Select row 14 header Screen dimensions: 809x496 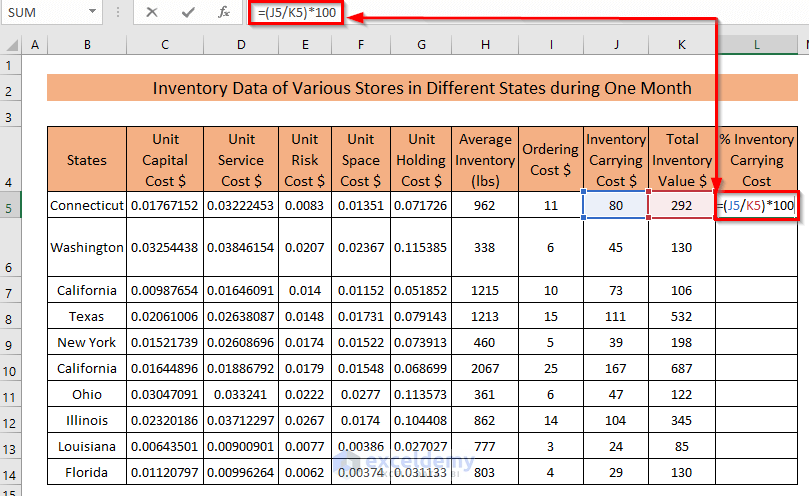11,472
